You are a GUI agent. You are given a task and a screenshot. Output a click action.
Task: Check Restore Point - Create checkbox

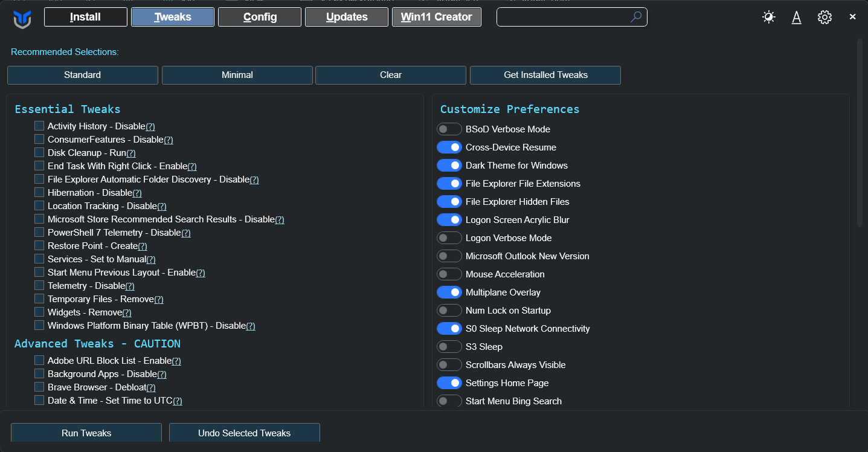pyautogui.click(x=39, y=245)
